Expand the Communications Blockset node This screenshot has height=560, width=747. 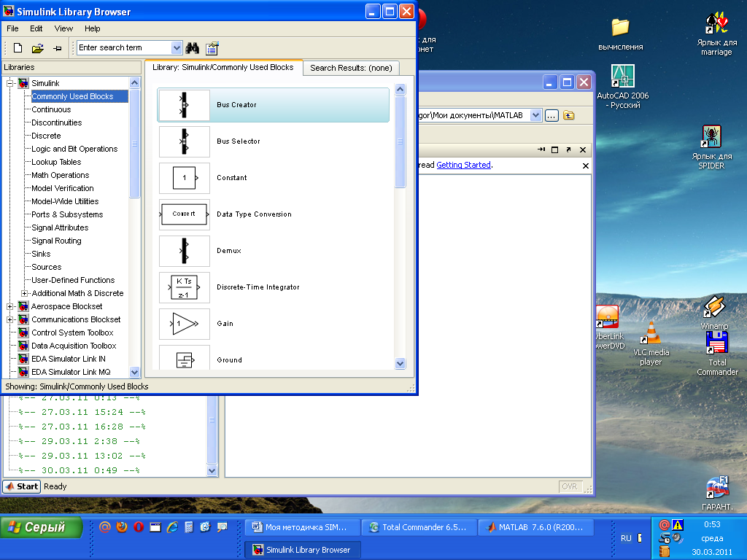click(9, 319)
